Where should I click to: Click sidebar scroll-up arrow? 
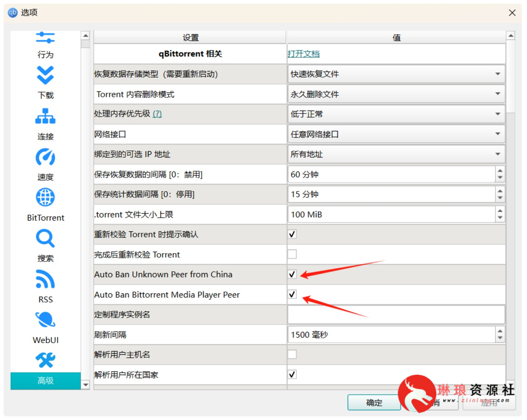(86, 36)
